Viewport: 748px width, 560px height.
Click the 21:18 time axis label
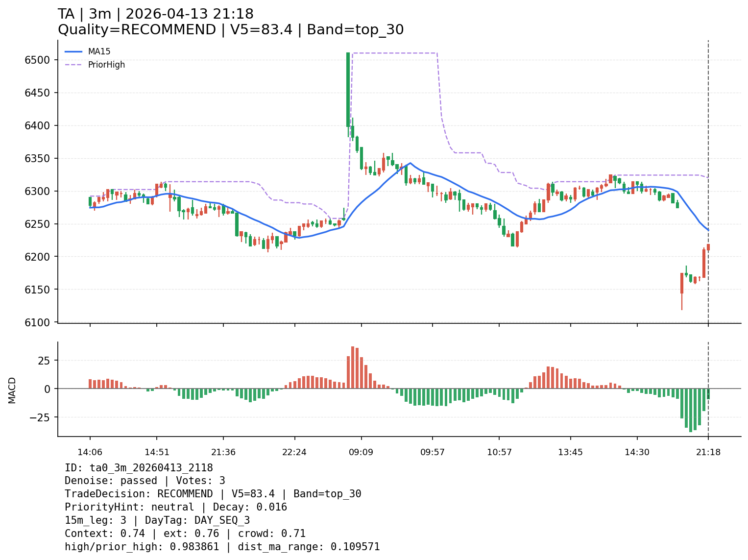coord(708,452)
